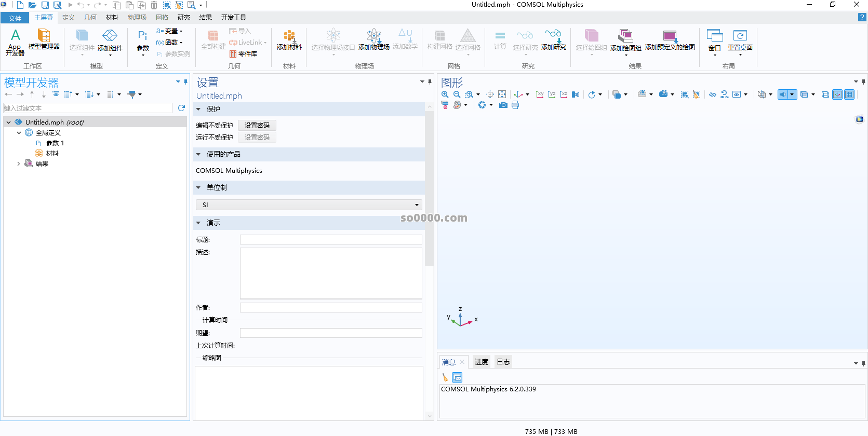The width and height of the screenshot is (868, 436).
Task: Click the 添加研究 (Add Study) icon
Action: point(553,39)
